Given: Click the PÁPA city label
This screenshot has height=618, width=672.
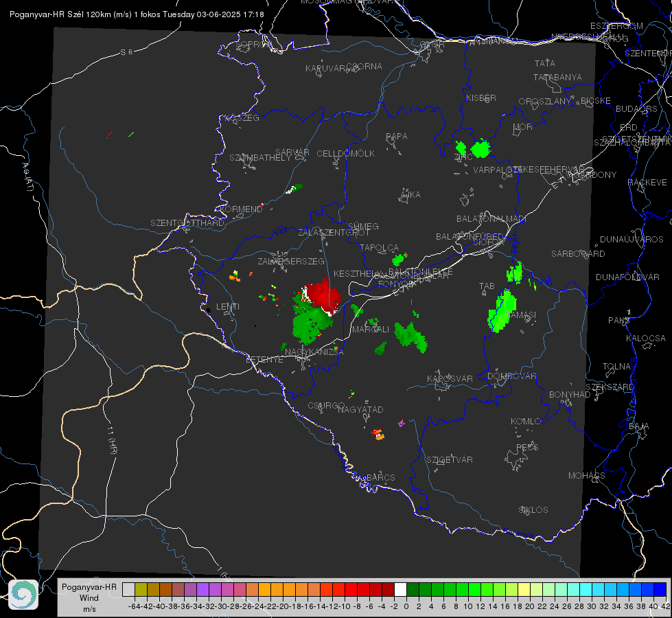Looking at the screenshot, I should 397,137.
